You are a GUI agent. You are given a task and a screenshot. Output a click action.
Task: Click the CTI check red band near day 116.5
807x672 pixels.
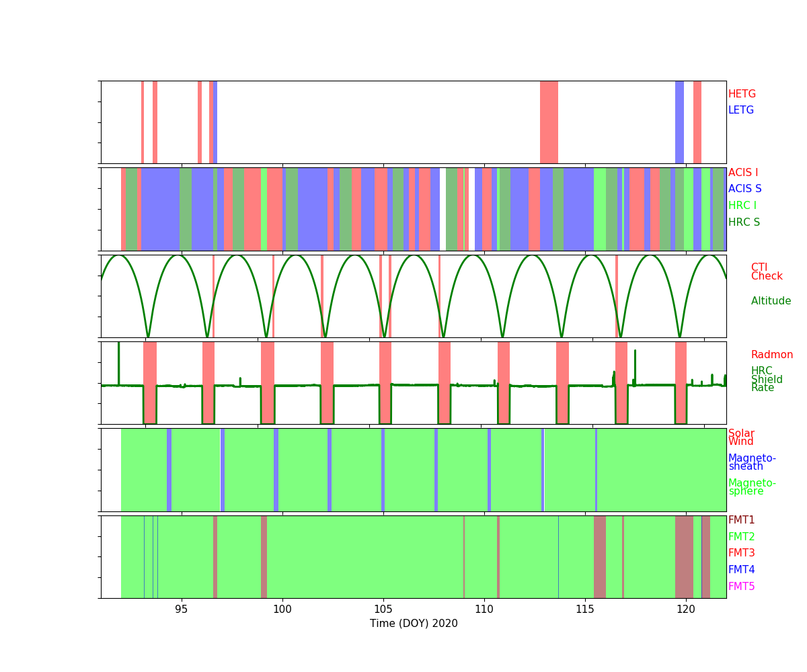617,296
